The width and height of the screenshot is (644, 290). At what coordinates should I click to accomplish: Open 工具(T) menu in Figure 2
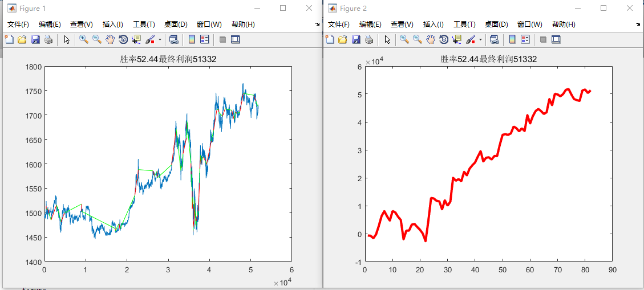click(464, 24)
